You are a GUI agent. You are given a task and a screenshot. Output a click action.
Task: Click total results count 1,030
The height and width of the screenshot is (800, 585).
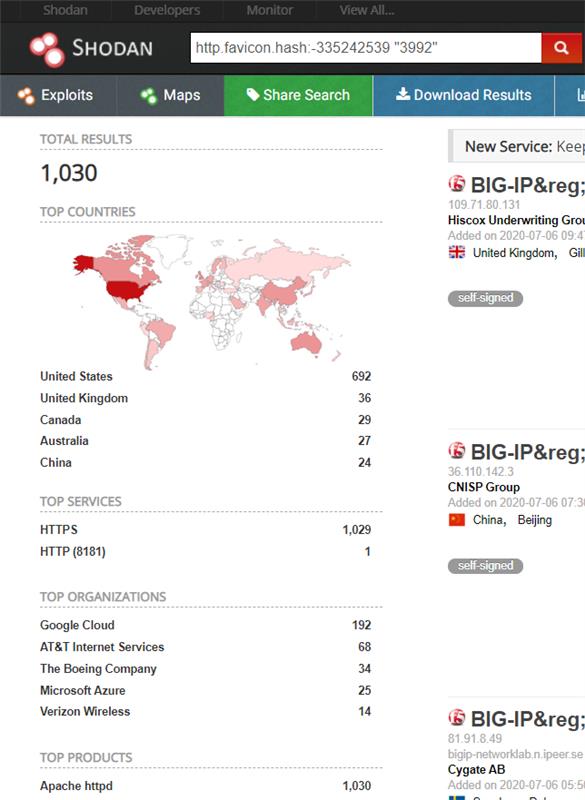69,173
